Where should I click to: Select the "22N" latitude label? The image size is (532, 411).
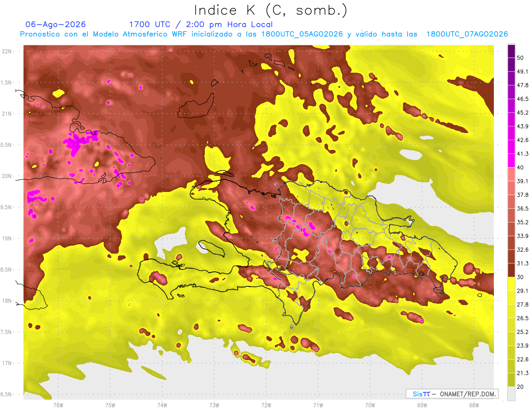pyautogui.click(x=7, y=51)
